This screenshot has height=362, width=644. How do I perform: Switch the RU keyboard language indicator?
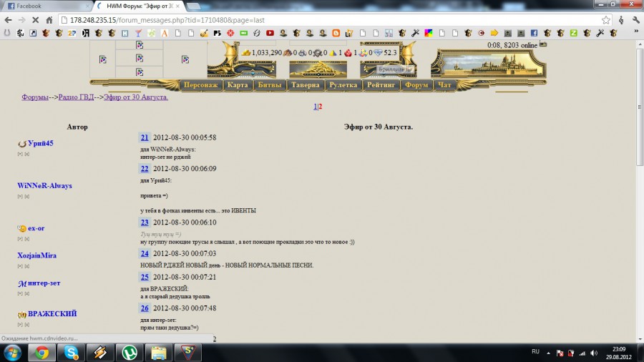(535, 352)
